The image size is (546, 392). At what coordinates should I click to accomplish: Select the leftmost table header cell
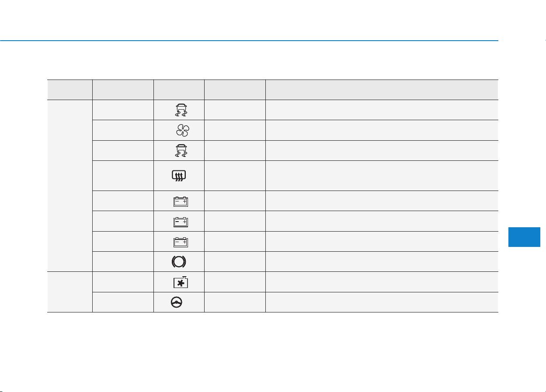pos(70,90)
